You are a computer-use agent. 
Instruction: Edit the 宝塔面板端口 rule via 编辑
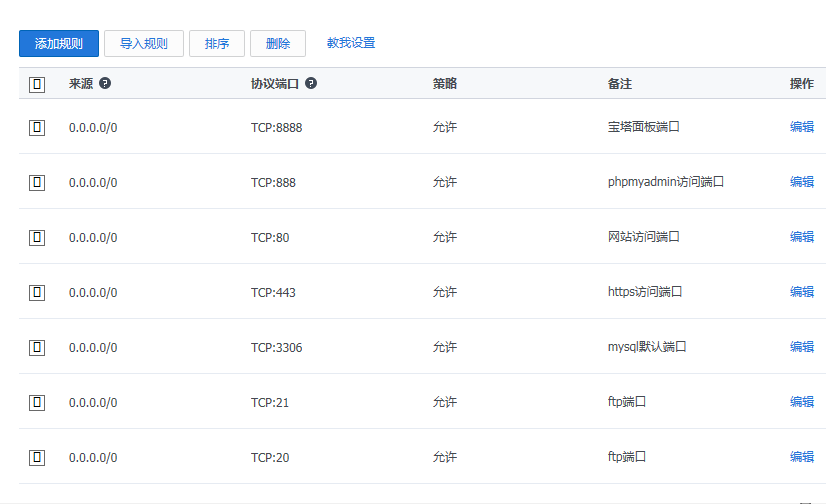pos(802,127)
